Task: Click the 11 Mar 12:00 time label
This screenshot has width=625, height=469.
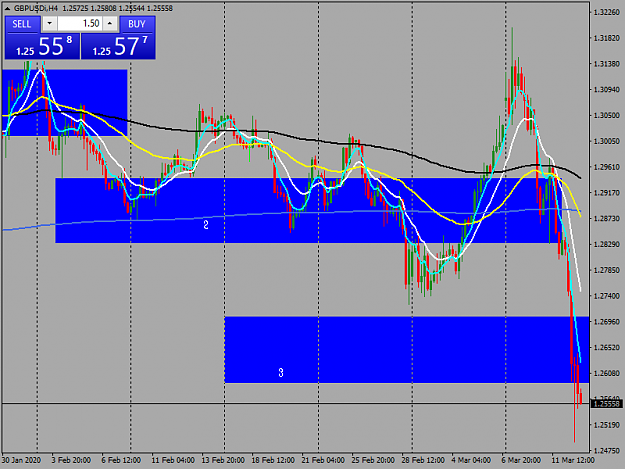Action: tap(573, 460)
